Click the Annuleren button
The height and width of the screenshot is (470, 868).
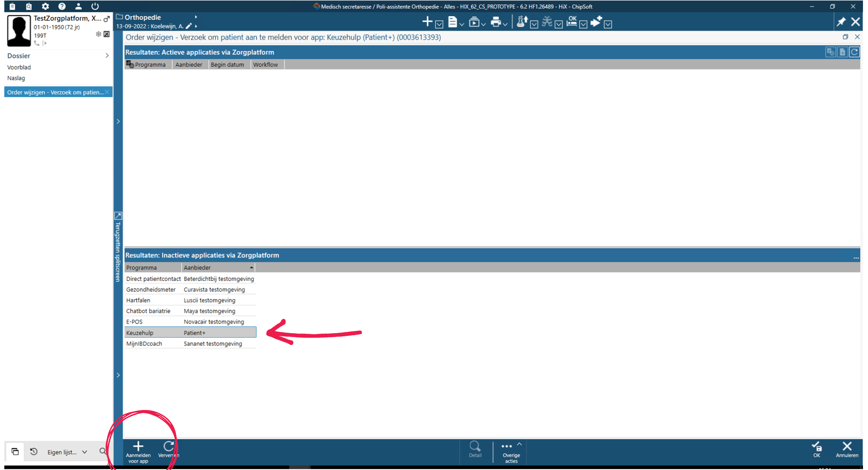click(847, 449)
